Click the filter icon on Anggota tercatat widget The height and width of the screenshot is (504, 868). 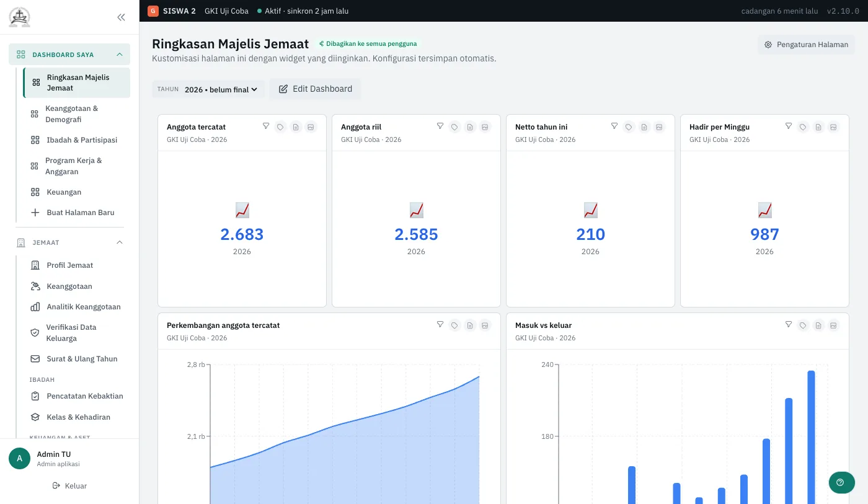pyautogui.click(x=266, y=126)
